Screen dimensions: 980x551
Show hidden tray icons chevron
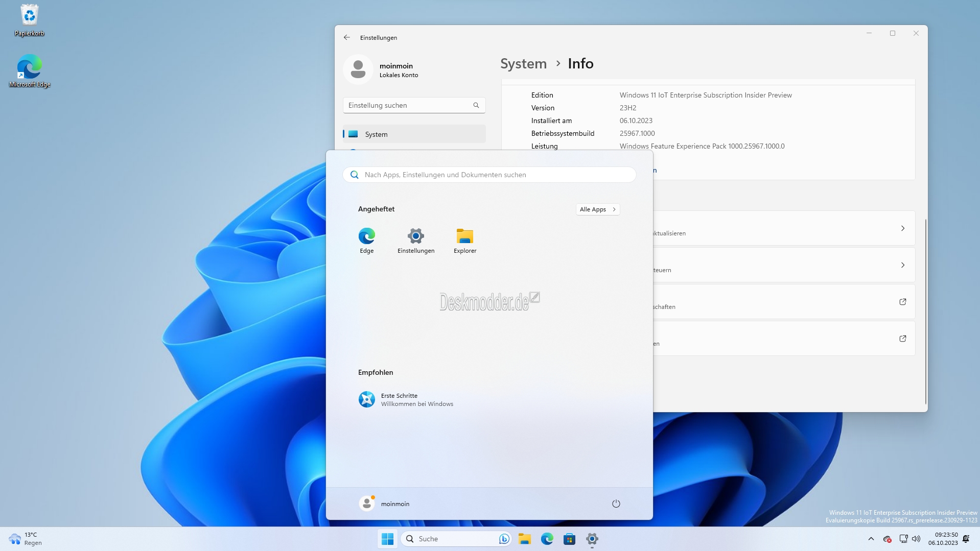tap(871, 539)
